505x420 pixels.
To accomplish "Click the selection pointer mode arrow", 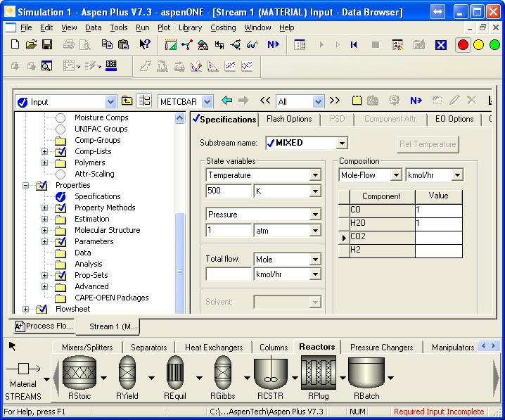I will click(x=12, y=346).
